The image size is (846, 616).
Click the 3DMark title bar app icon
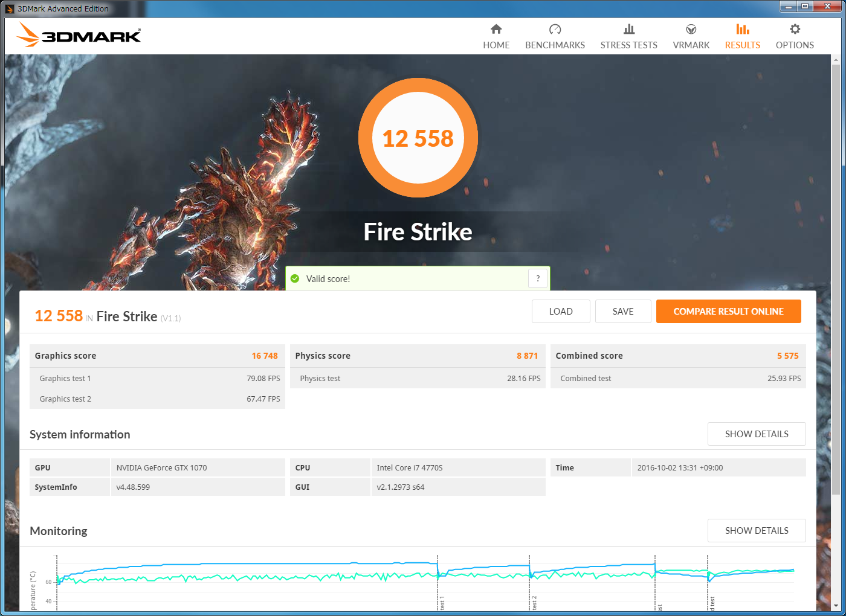click(x=9, y=8)
